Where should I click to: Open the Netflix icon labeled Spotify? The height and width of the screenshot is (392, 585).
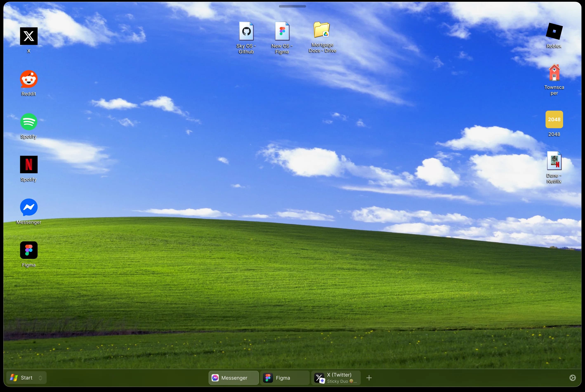click(x=28, y=165)
